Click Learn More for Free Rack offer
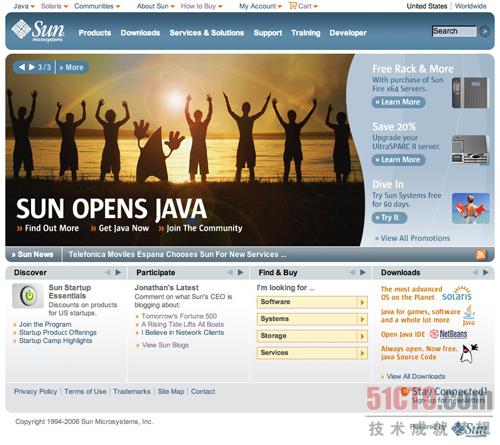Screen dimensions: 500x445 tap(398, 102)
